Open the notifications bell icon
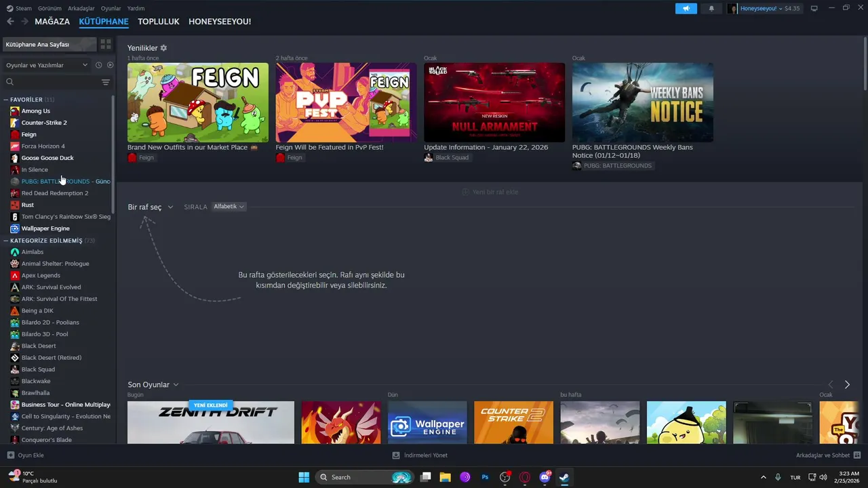Viewport: 868px width, 488px height. coord(711,8)
